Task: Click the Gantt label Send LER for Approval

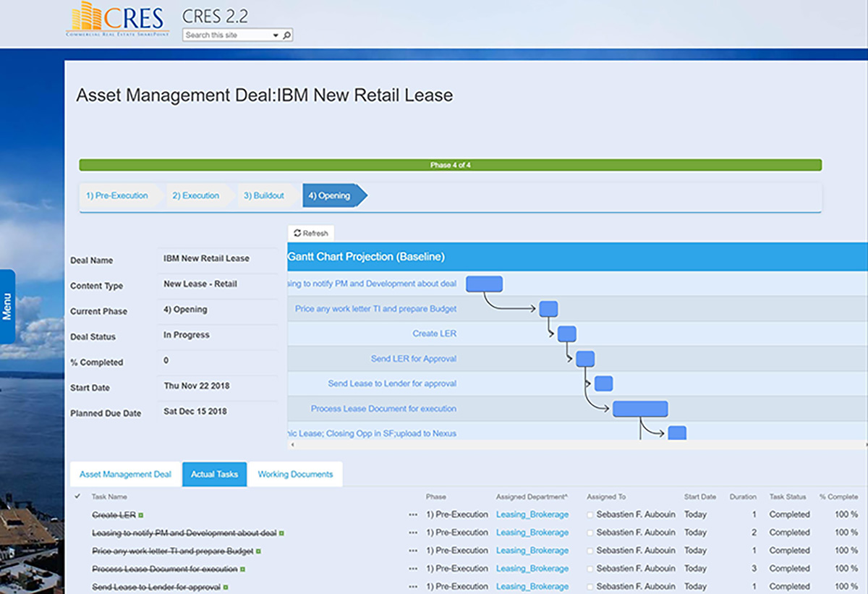Action: point(414,359)
